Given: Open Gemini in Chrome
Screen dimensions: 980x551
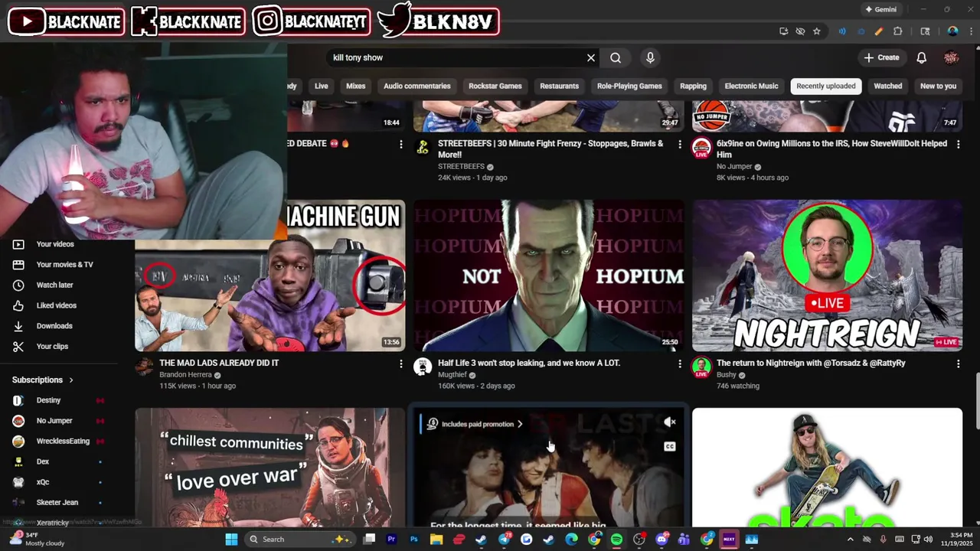Looking at the screenshot, I should tap(880, 9).
